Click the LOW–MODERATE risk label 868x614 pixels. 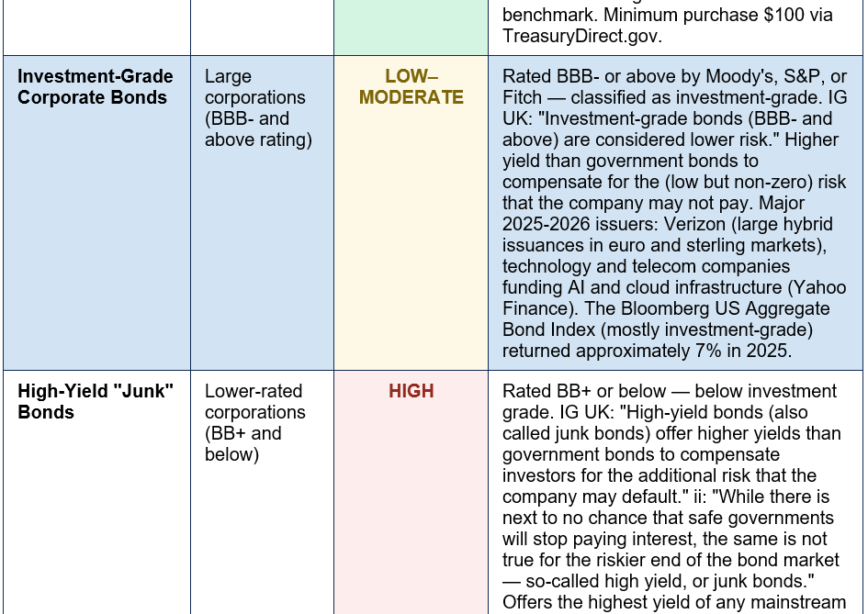tap(411, 87)
